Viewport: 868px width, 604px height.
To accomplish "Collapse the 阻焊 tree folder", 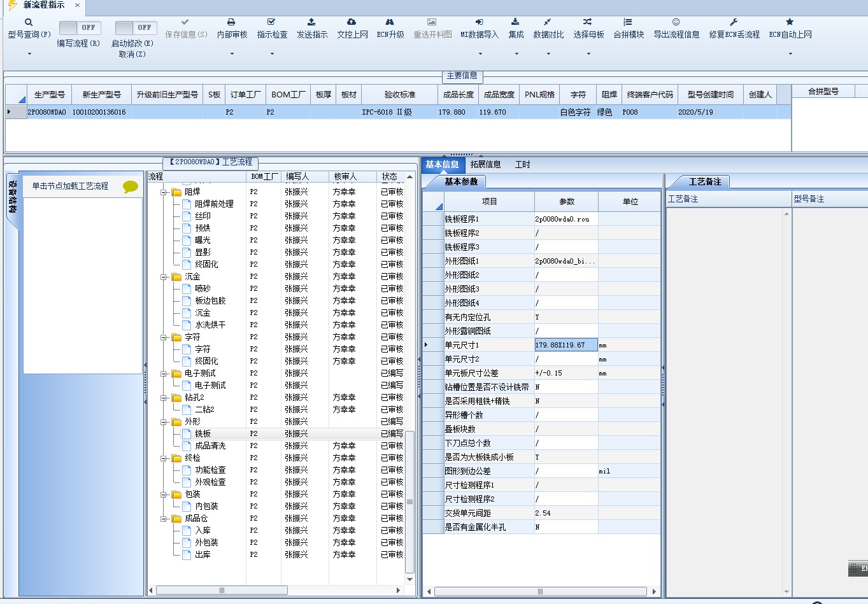I will click(164, 192).
